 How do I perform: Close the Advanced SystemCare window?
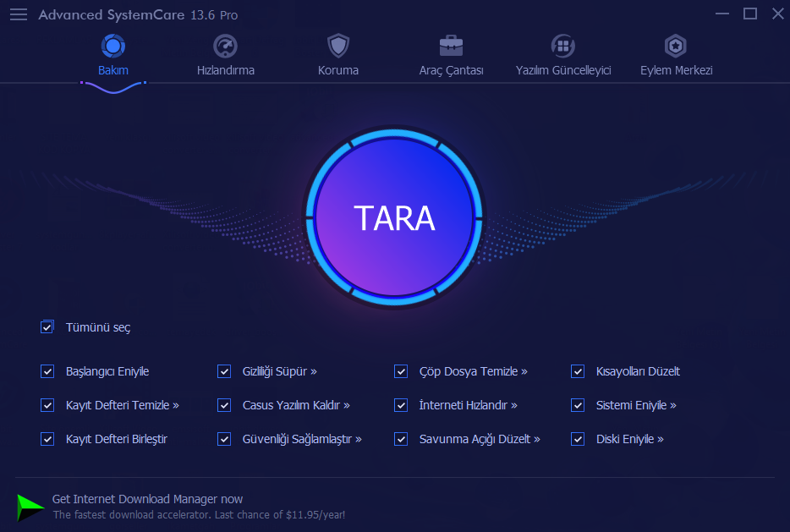point(778,14)
